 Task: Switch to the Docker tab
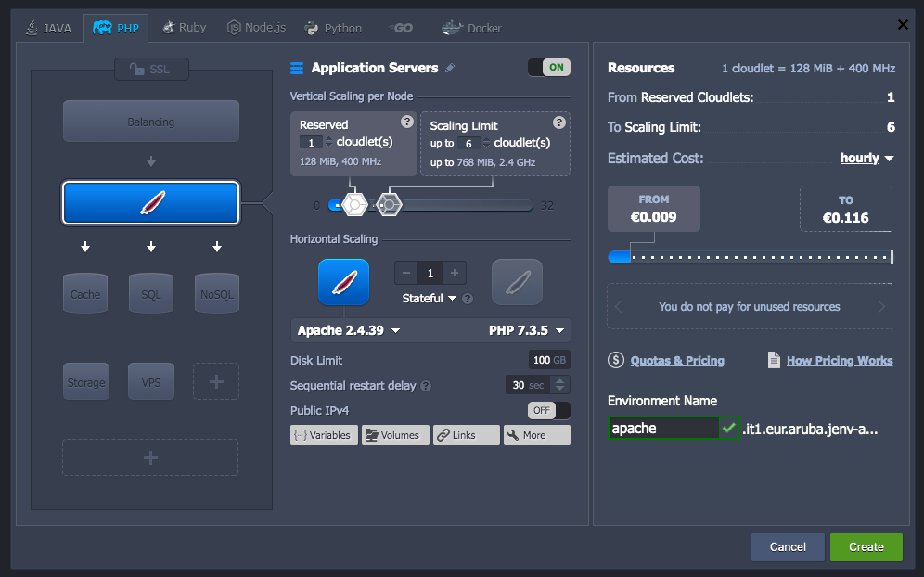tap(471, 28)
